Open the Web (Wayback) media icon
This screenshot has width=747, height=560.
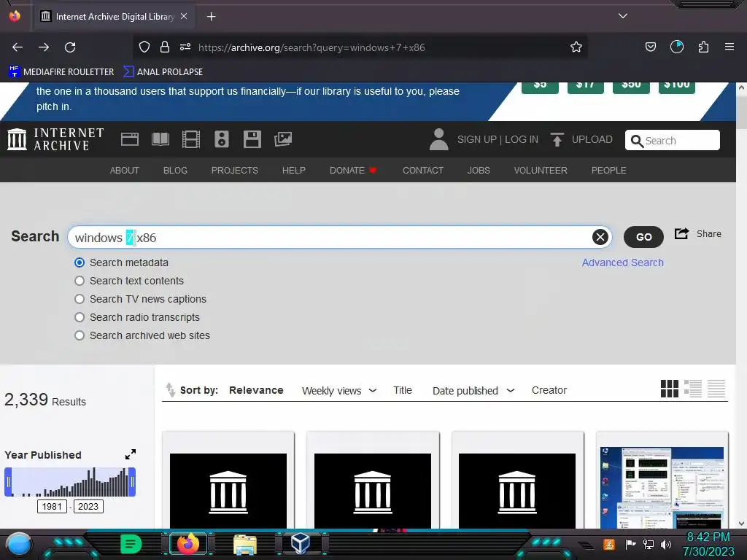tap(130, 139)
